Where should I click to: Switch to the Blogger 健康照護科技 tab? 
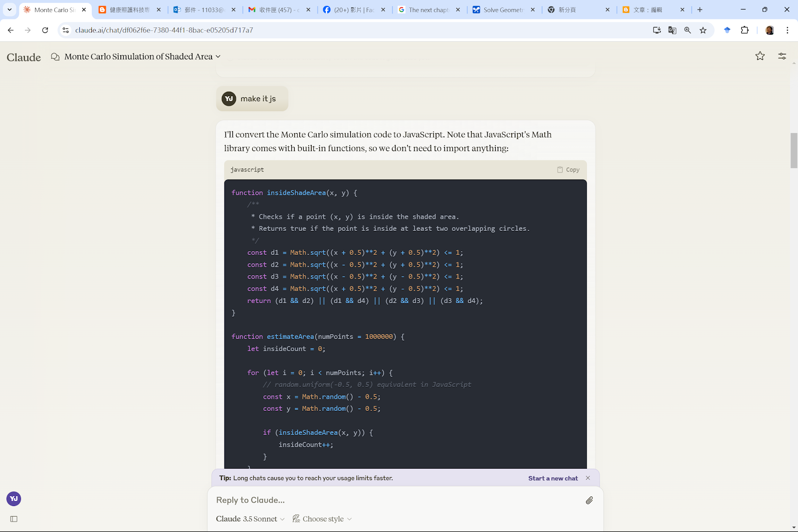coord(129,9)
